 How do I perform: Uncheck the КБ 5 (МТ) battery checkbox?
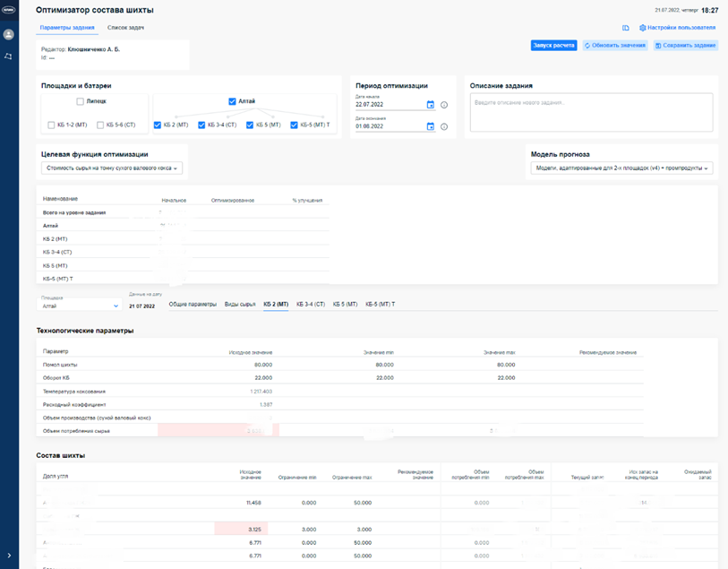[x=250, y=125]
